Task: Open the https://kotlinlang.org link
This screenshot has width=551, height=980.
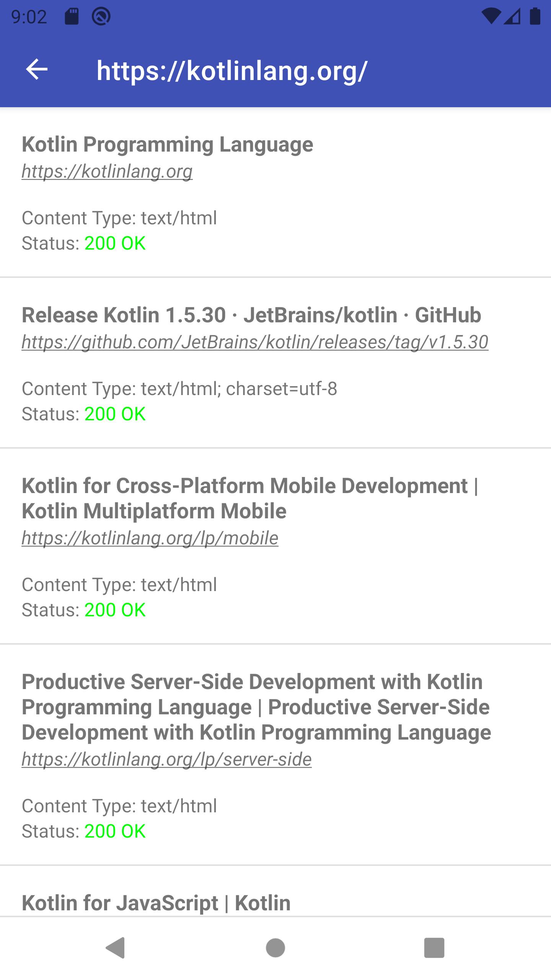Action: pyautogui.click(x=107, y=171)
